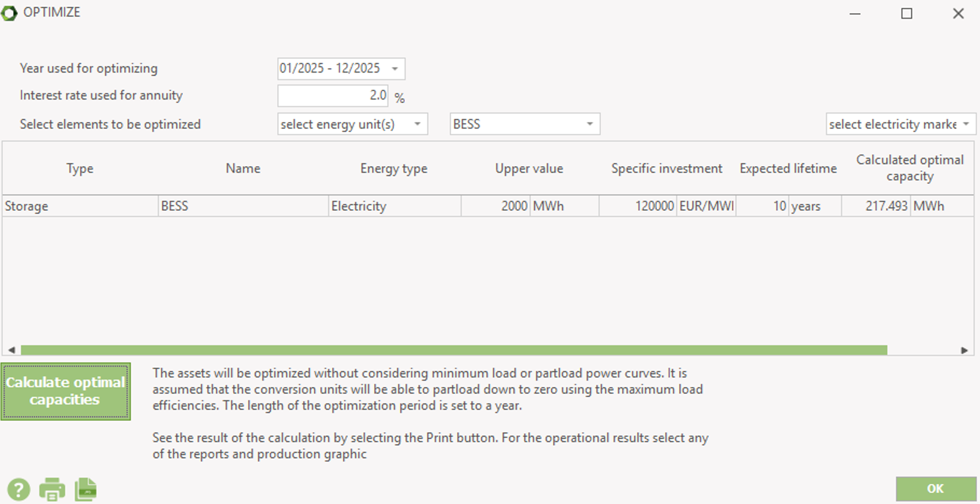Select the BESS name cell in table
Viewport: 980px width, 504px height.
pos(243,206)
